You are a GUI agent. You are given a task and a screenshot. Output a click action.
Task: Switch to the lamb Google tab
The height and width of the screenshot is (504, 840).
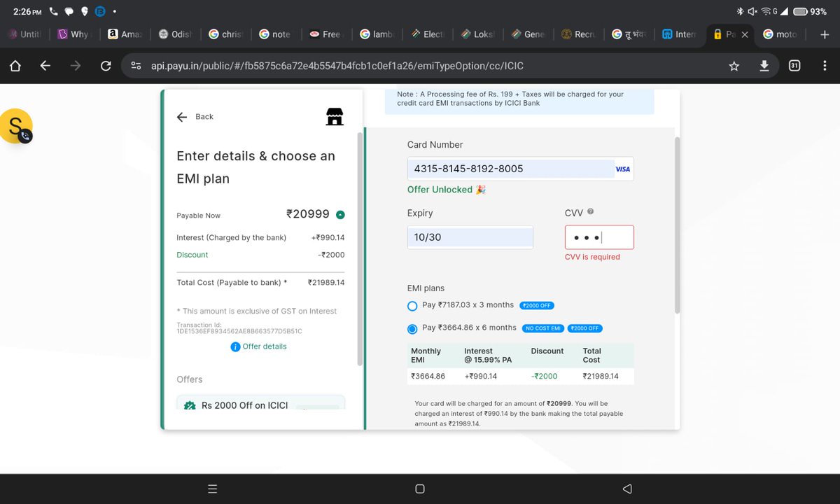click(x=378, y=34)
